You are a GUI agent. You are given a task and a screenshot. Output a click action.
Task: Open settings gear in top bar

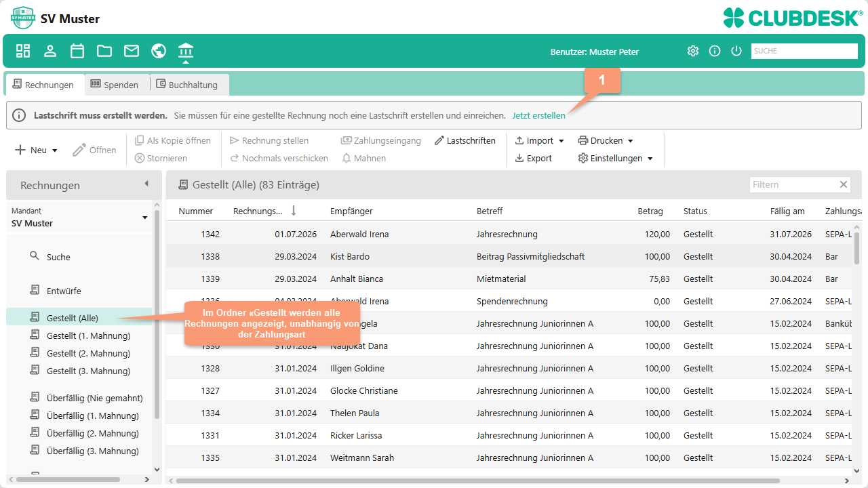click(x=692, y=51)
